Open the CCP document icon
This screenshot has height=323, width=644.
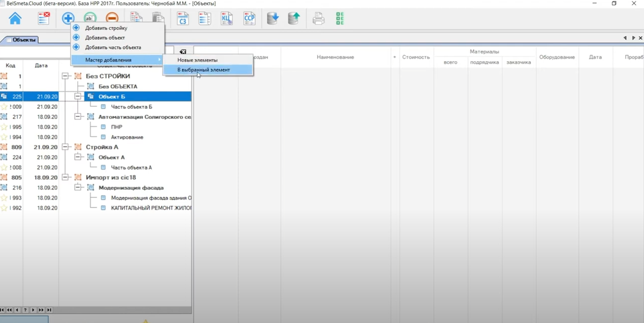pyautogui.click(x=249, y=19)
